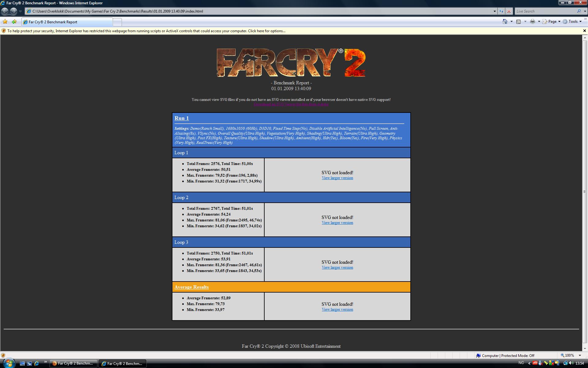Show hidden toolbar commands chevron

pyautogui.click(x=585, y=19)
